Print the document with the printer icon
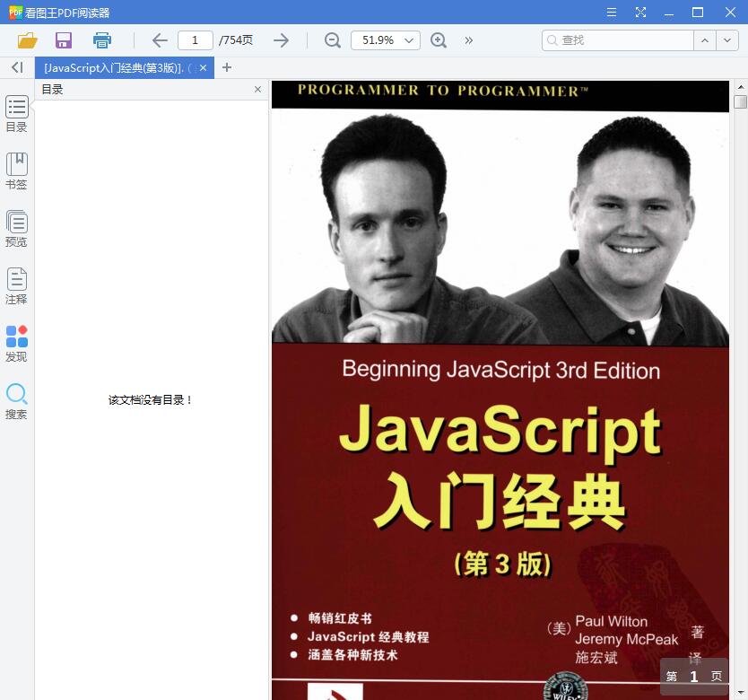This screenshot has width=748, height=700. (x=102, y=40)
